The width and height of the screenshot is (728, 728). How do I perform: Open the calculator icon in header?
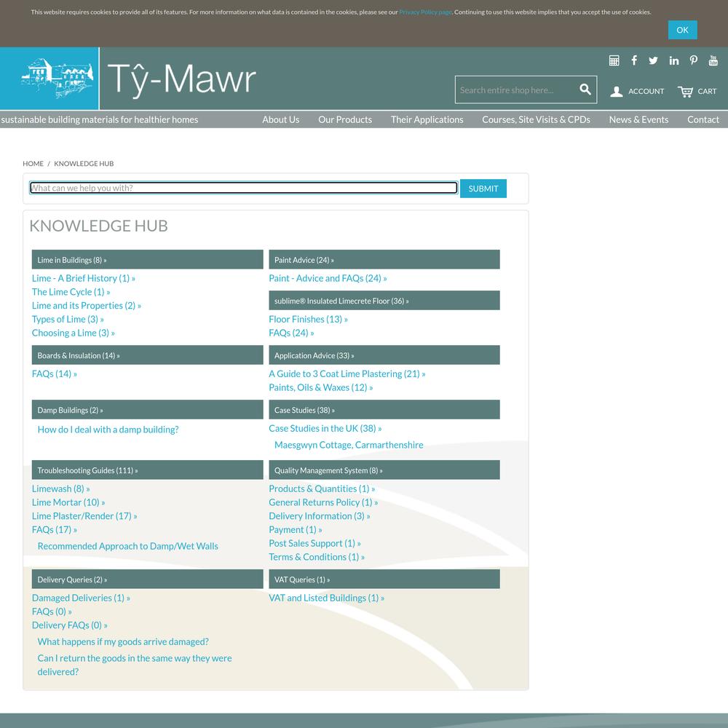point(614,60)
